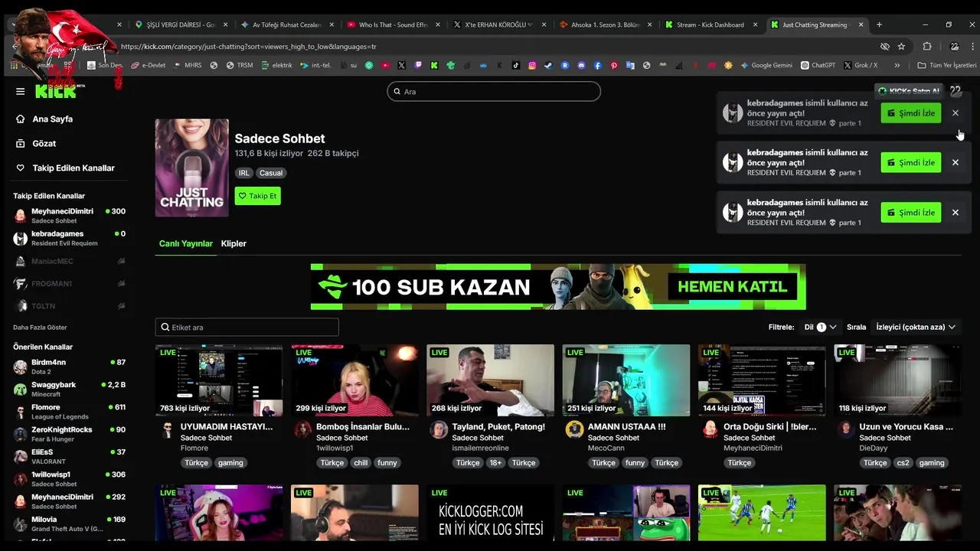Click the address bar URL
Image resolution: width=980 pixels, height=551 pixels.
(248, 46)
